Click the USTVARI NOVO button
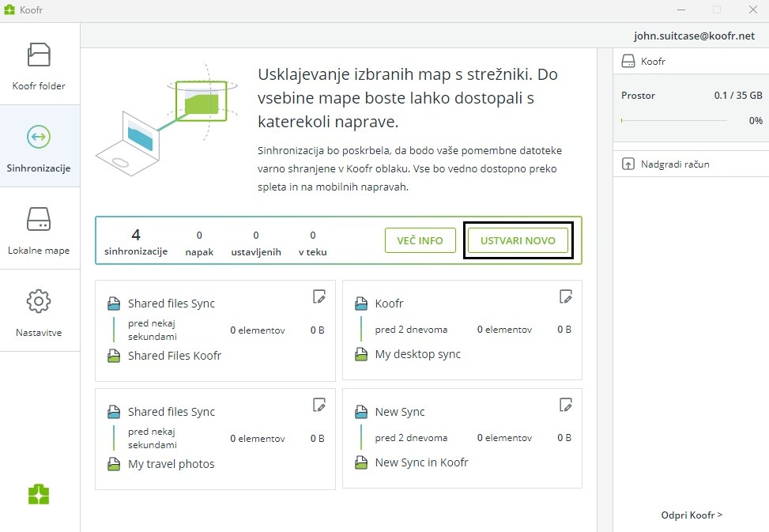The image size is (769, 532). tap(518, 240)
